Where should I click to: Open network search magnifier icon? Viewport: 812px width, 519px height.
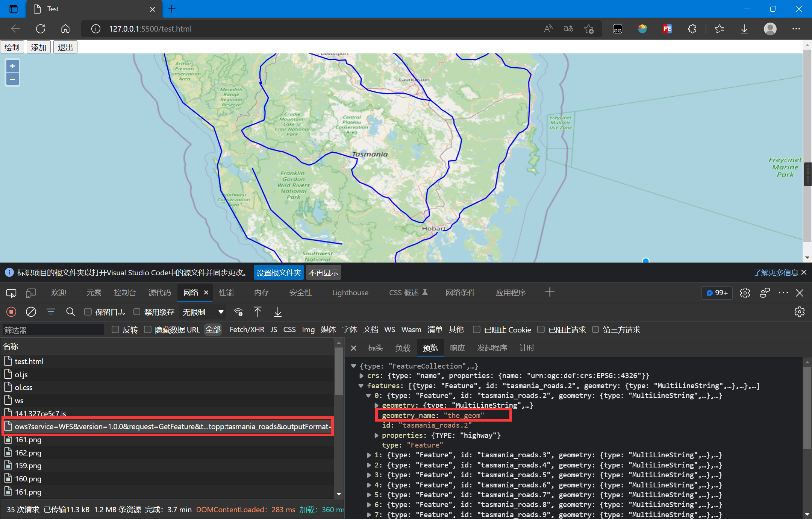(70, 312)
